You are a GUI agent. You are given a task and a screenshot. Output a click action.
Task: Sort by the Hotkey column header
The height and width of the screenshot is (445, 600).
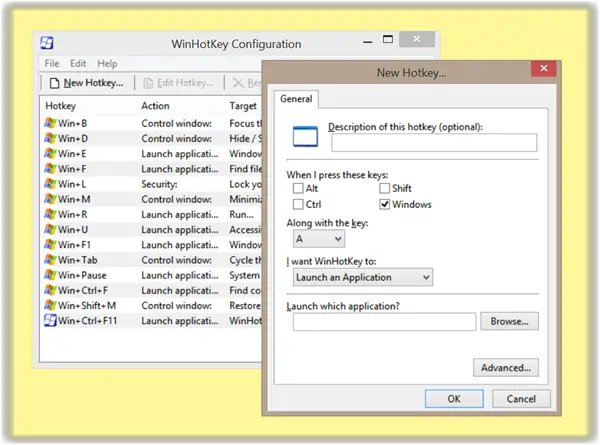click(60, 106)
